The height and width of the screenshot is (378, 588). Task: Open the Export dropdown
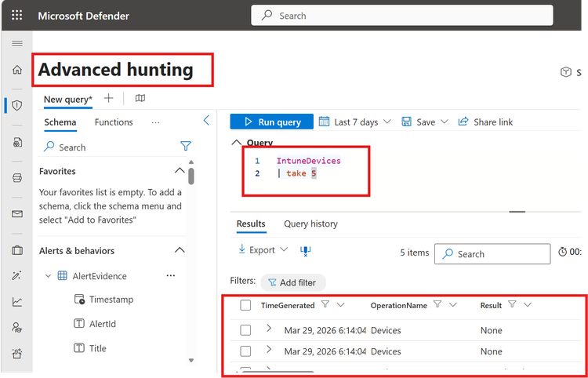click(x=263, y=250)
